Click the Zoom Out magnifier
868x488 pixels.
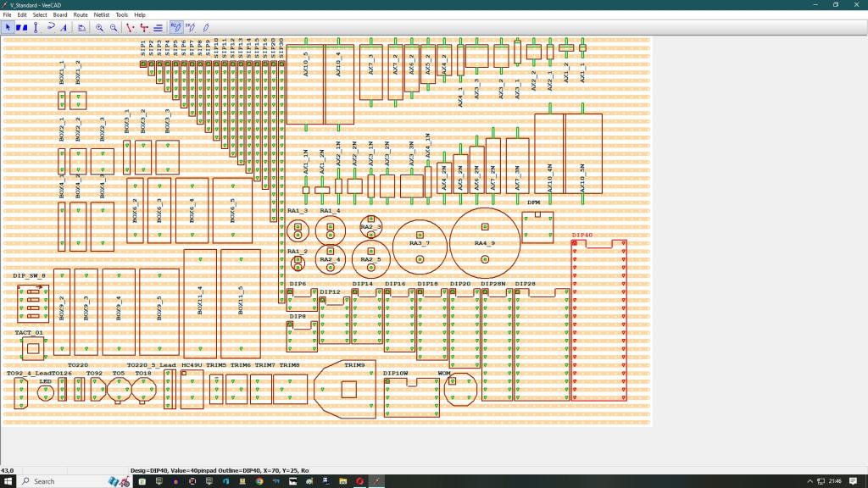coord(114,27)
